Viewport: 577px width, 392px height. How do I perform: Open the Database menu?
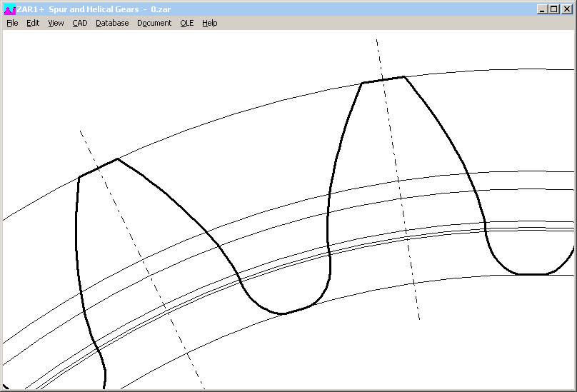(x=112, y=23)
